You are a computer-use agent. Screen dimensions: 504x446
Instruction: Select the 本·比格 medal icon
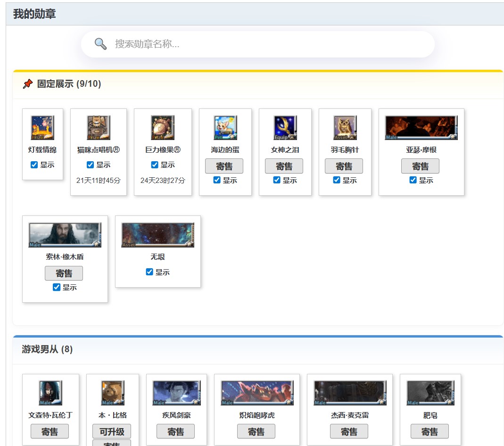tap(113, 393)
